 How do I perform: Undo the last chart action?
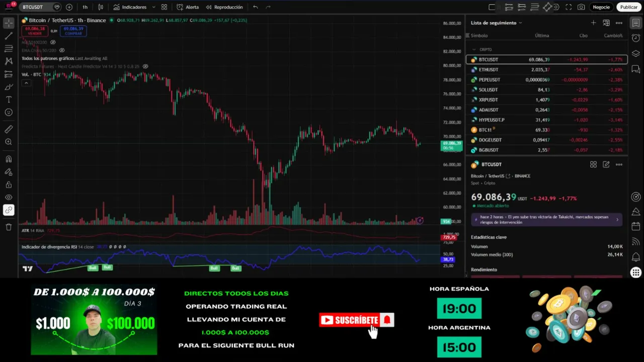(x=256, y=7)
